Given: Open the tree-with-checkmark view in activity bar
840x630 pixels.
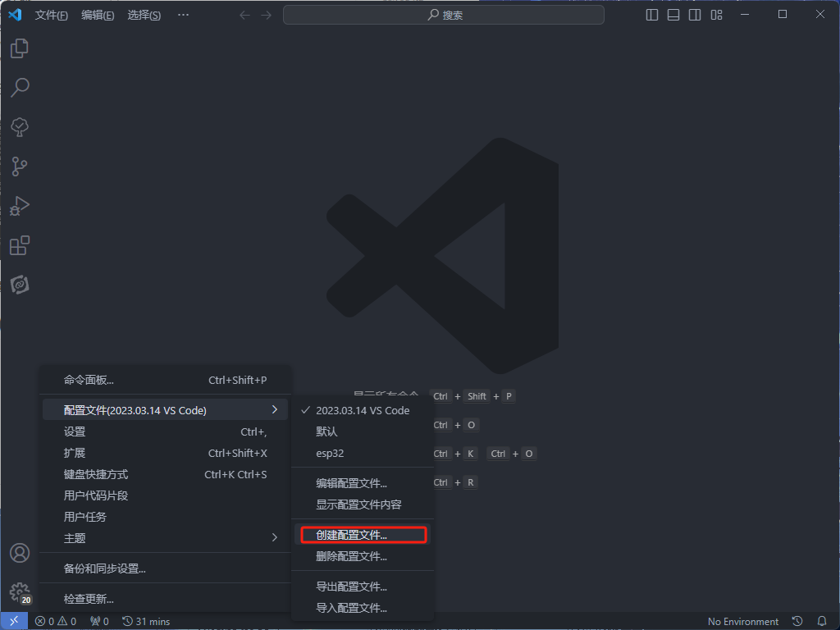Looking at the screenshot, I should click(20, 127).
